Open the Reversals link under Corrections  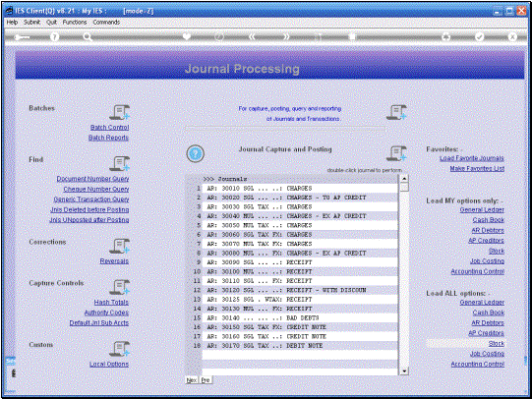tap(114, 261)
